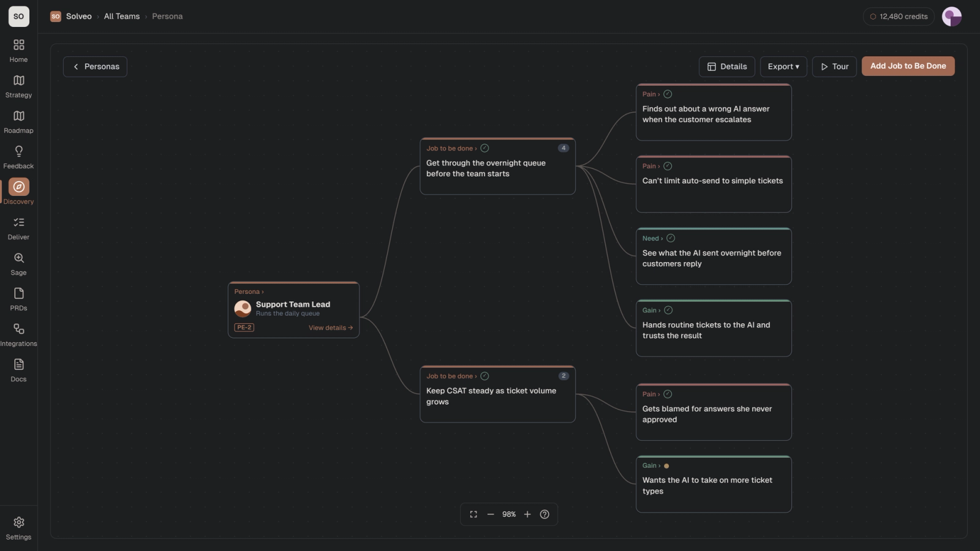Toggle check on wrong AI answer pain
This screenshot has width=980, height=551.
(x=668, y=94)
